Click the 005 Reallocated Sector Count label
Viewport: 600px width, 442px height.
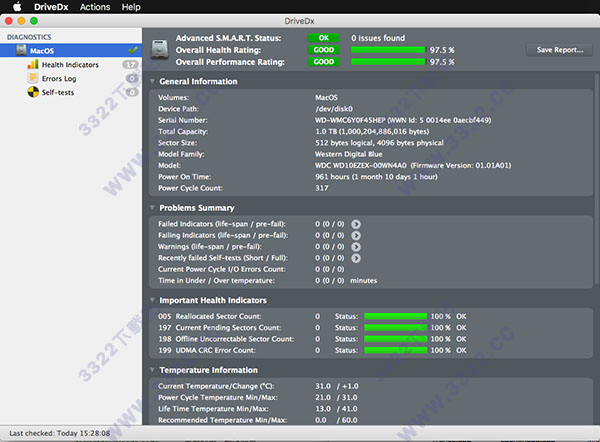pyautogui.click(x=210, y=316)
